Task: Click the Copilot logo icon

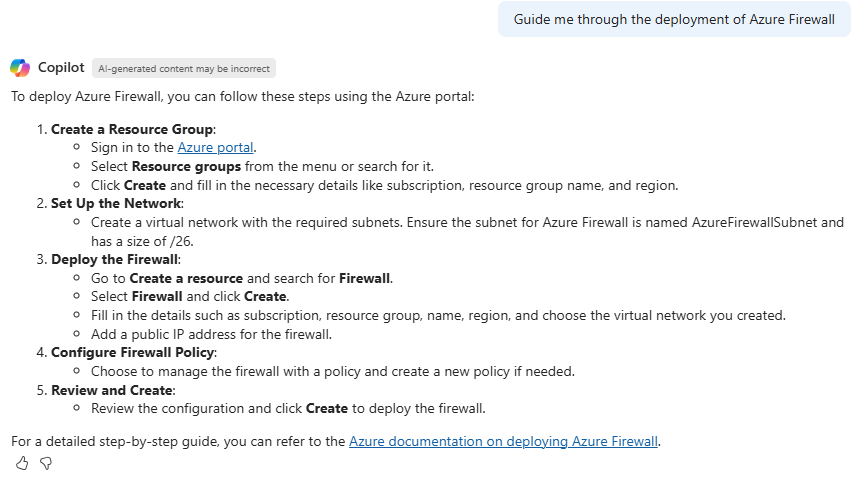Action: 20,68
